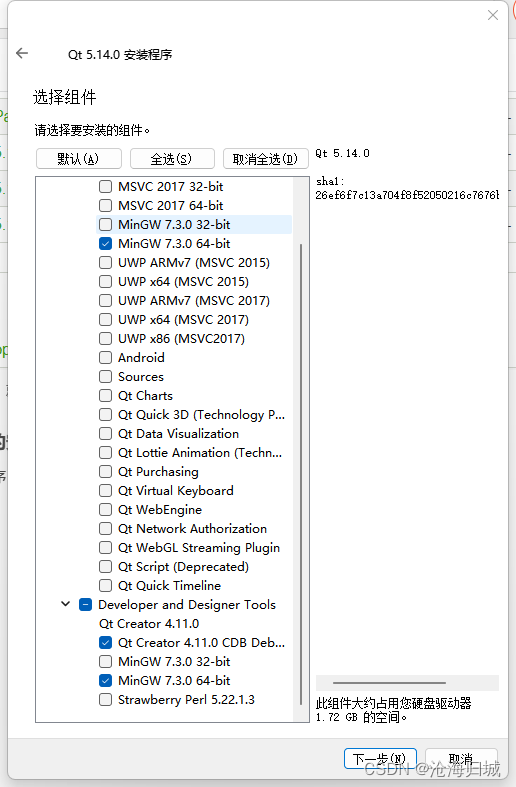This screenshot has width=516, height=787.
Task: Check the tools MinGW 7.3.0 32-bit checkbox
Action: [105, 662]
